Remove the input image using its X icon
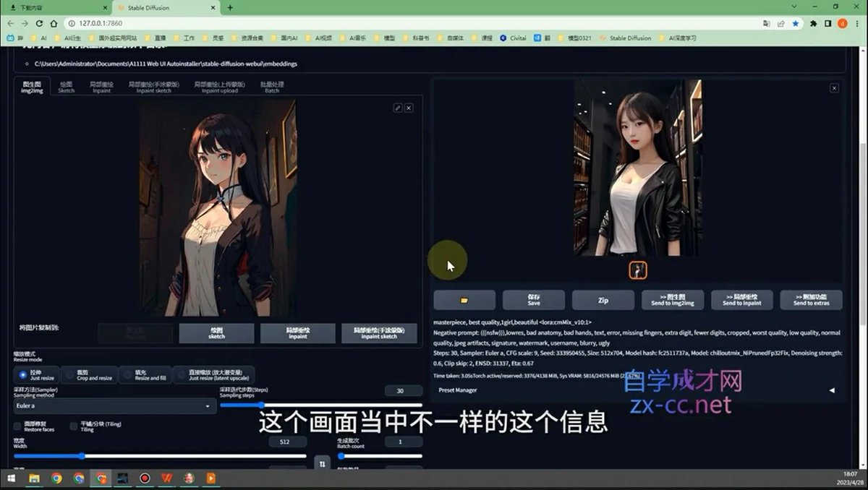The image size is (868, 490). click(x=409, y=108)
